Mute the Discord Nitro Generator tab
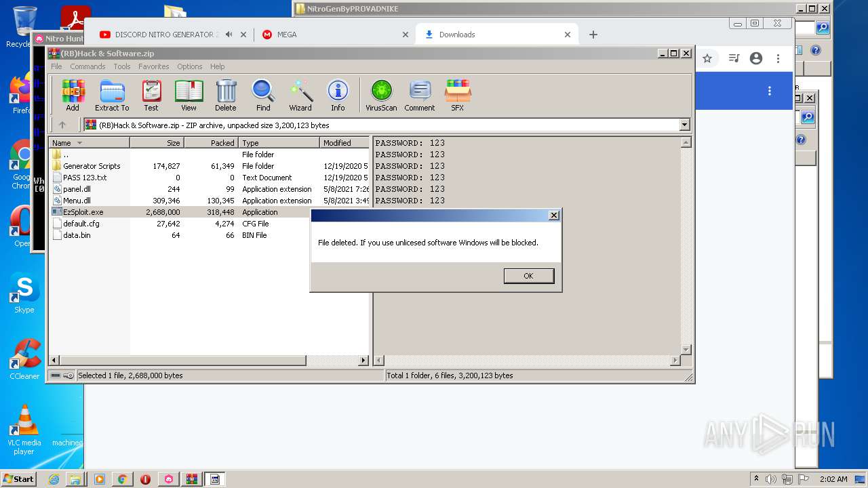This screenshot has width=868, height=488. [229, 35]
